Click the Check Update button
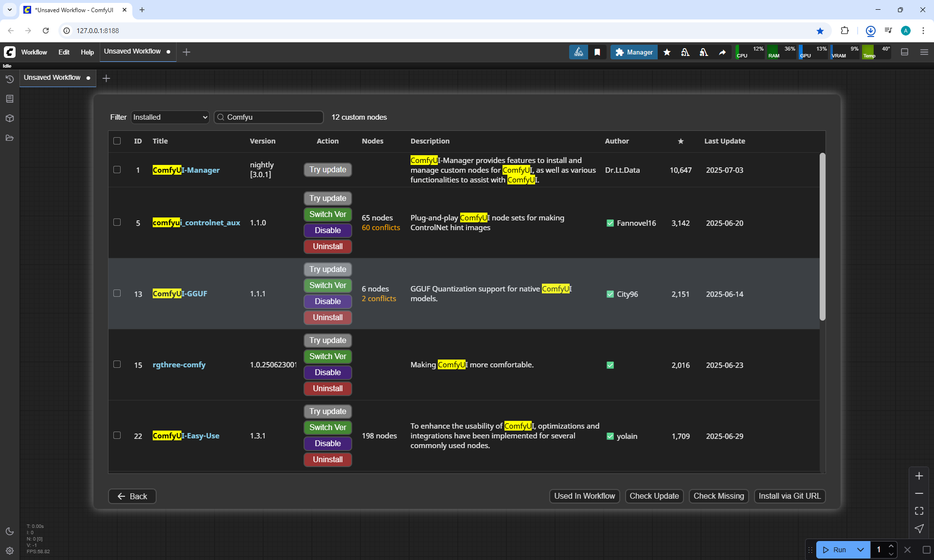 (654, 496)
